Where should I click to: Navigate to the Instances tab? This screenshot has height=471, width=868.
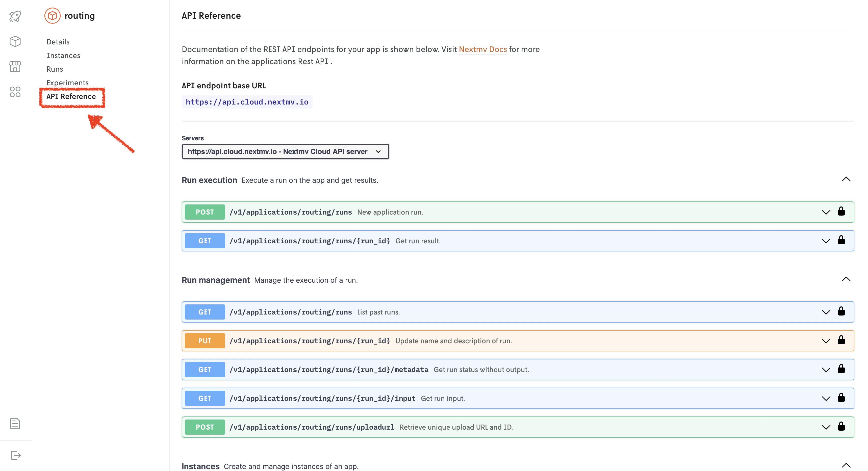click(63, 55)
